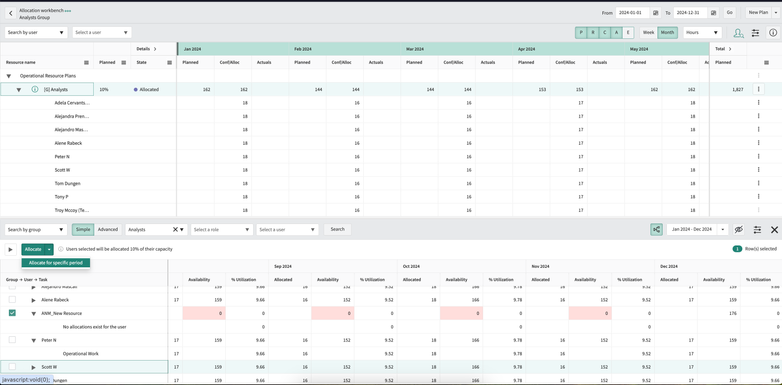The width and height of the screenshot is (782, 385).
Task: Choose Allocate for specific period menu item
Action: point(56,262)
